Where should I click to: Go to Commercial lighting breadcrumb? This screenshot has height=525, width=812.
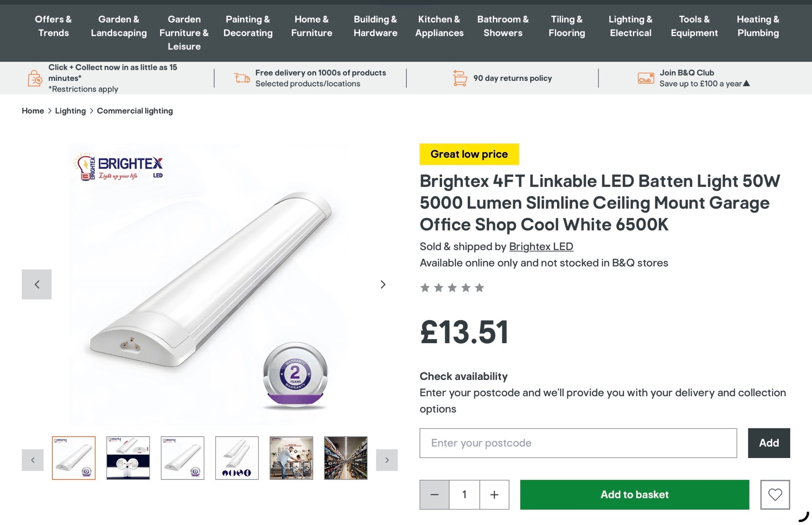pos(135,111)
